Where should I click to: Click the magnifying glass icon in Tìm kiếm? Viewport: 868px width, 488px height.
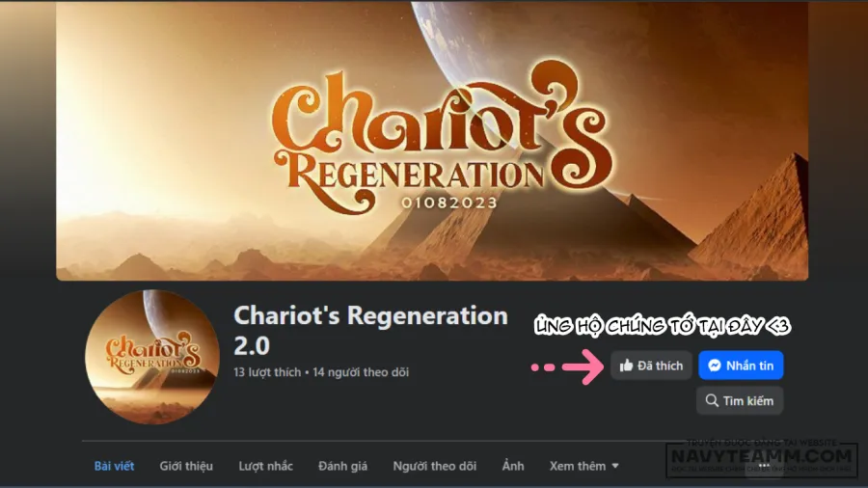[x=712, y=400]
